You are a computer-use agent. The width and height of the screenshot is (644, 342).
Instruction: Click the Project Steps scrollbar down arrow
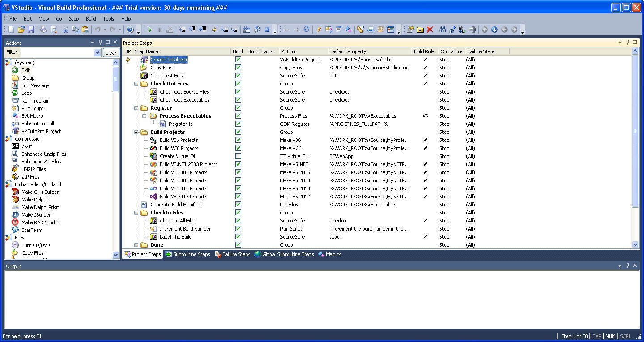pos(636,245)
